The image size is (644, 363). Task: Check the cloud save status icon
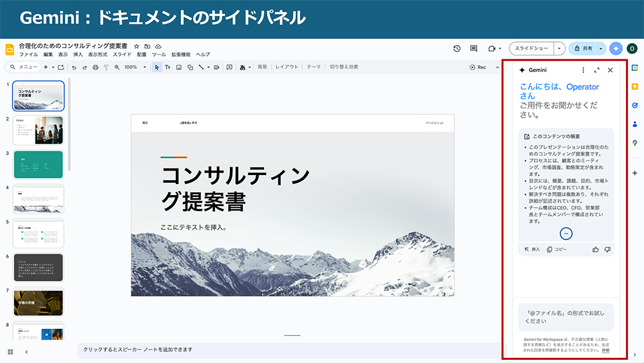click(x=158, y=46)
